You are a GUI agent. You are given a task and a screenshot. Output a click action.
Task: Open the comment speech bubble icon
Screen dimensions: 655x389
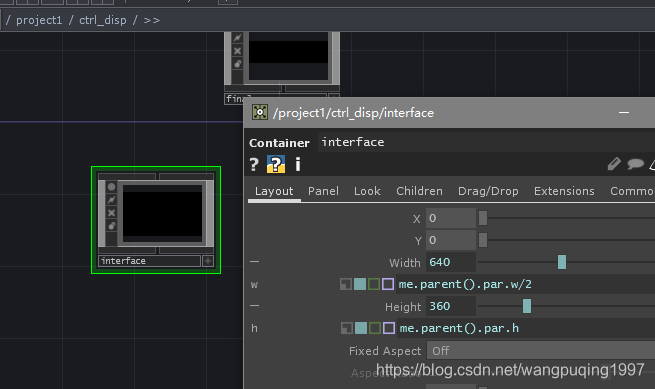[x=635, y=164]
